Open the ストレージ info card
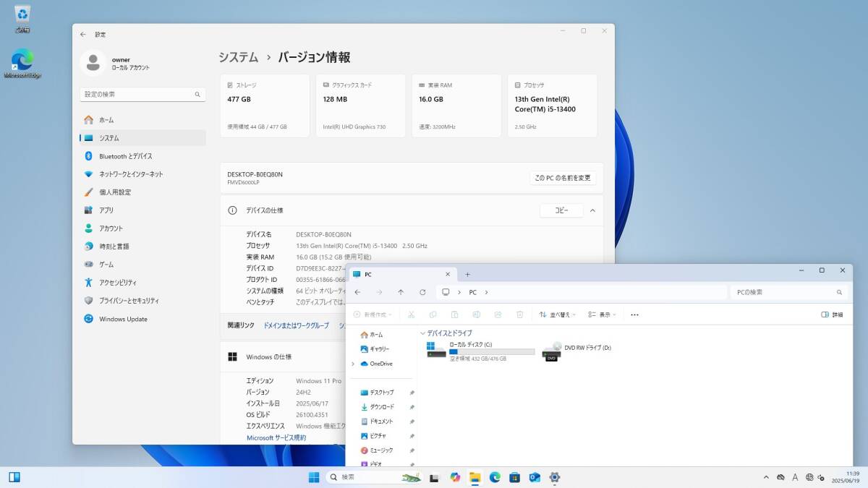 pyautogui.click(x=265, y=106)
